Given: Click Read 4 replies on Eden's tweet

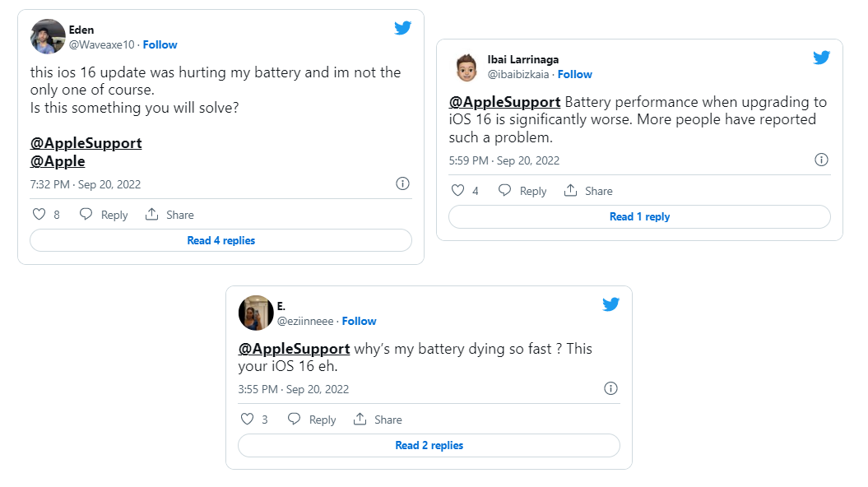Looking at the screenshot, I should point(220,239).
